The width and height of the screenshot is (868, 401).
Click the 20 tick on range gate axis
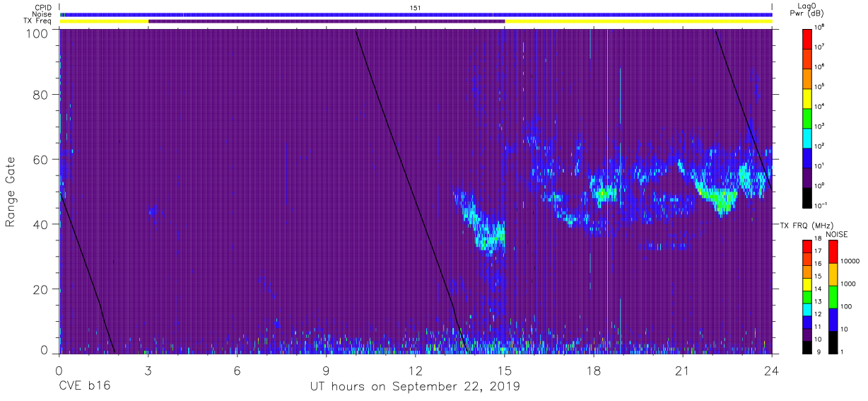40,289
